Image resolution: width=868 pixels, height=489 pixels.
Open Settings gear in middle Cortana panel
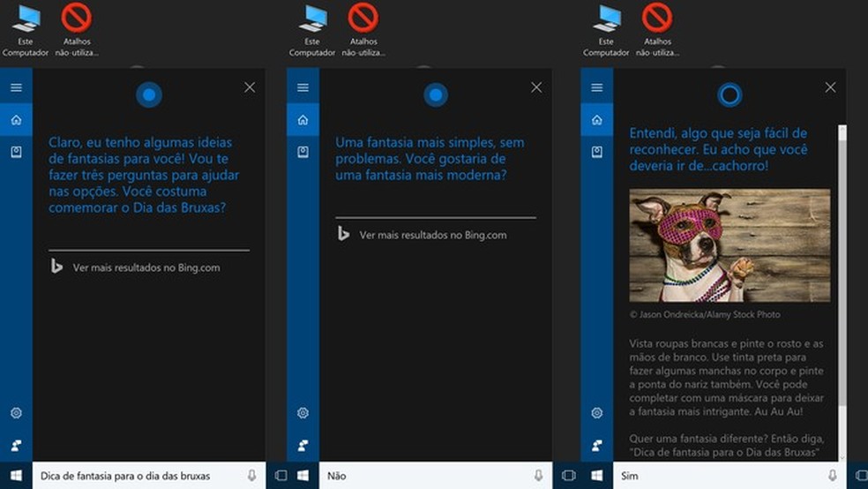303,412
